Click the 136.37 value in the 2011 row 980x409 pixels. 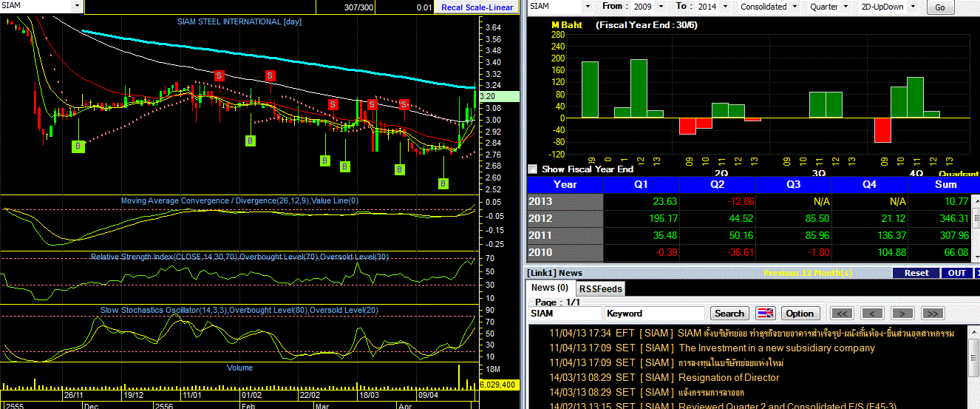[891, 236]
